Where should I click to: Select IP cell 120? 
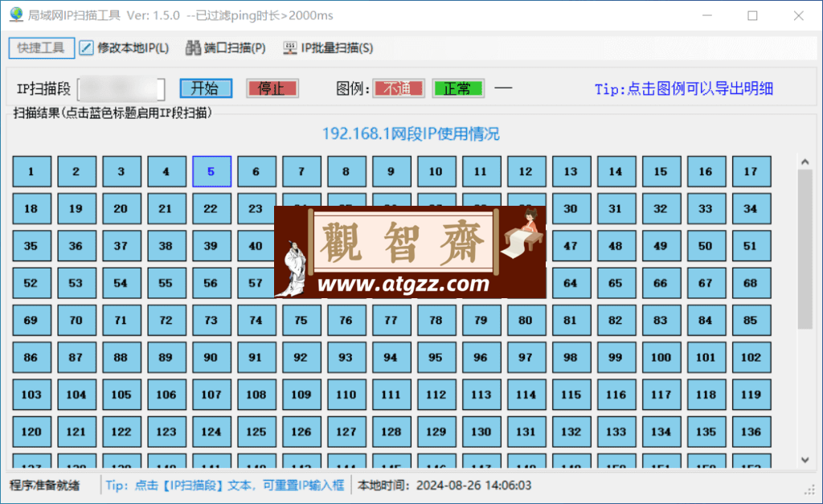tap(31, 432)
